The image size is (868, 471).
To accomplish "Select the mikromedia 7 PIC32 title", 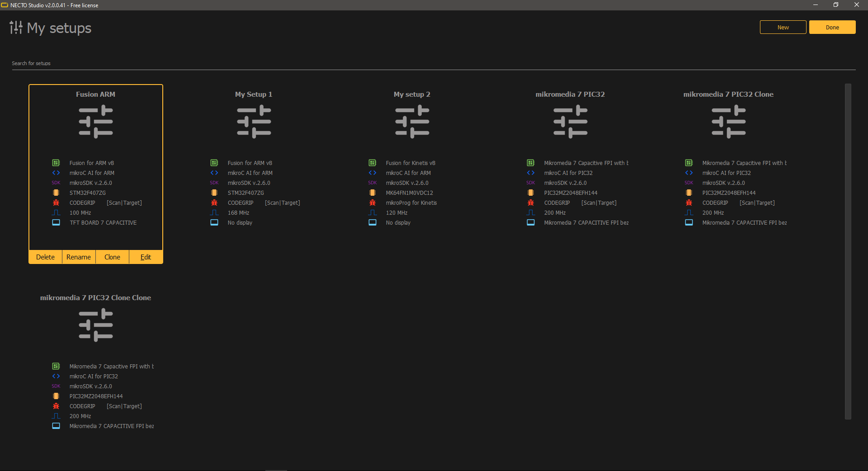I will coord(570,94).
